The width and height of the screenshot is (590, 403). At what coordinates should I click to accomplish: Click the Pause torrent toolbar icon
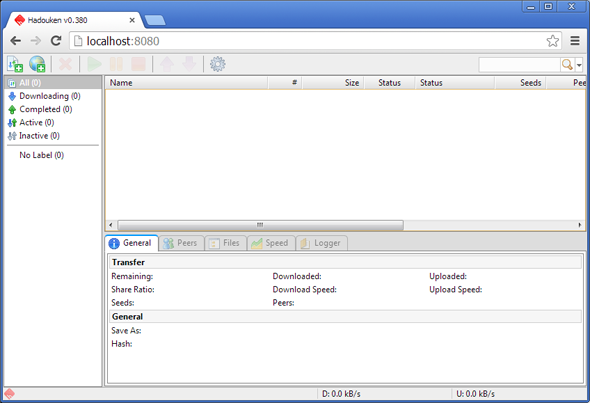click(x=116, y=64)
